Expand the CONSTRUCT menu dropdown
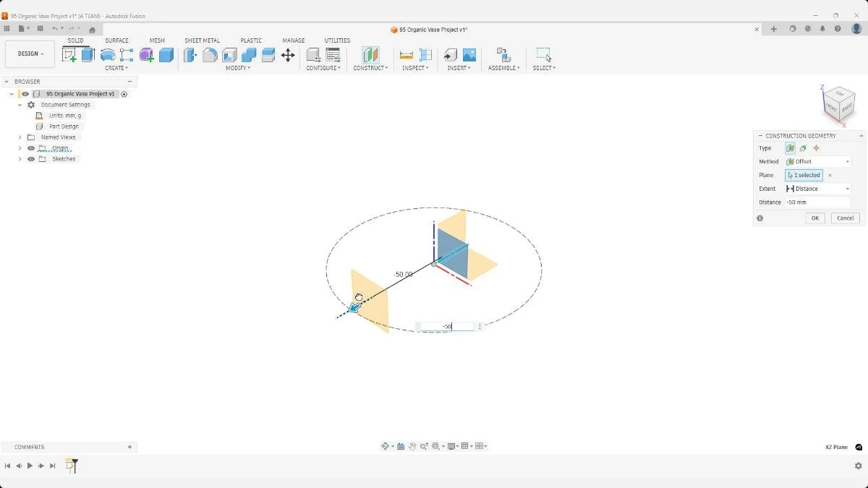The image size is (868, 488). tap(370, 68)
